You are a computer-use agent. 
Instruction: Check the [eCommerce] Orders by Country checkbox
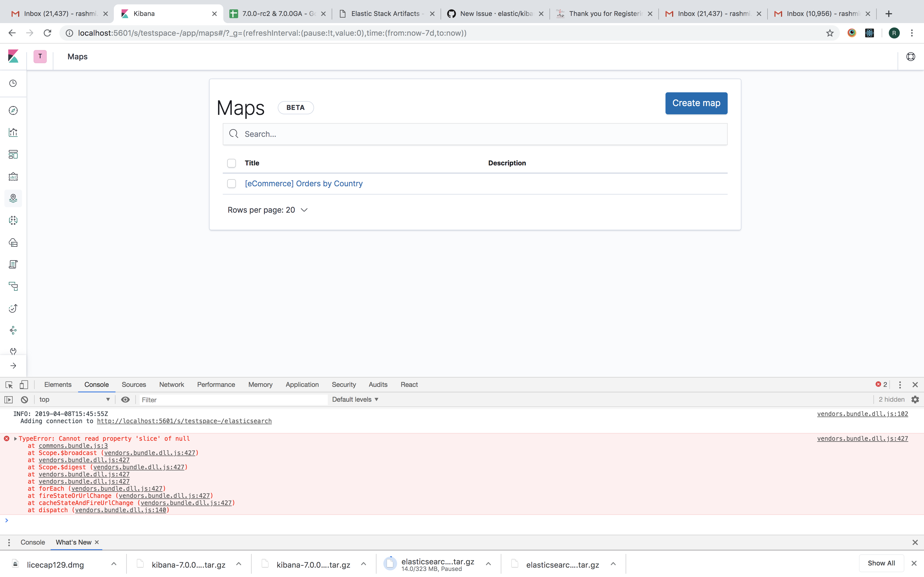coord(231,184)
